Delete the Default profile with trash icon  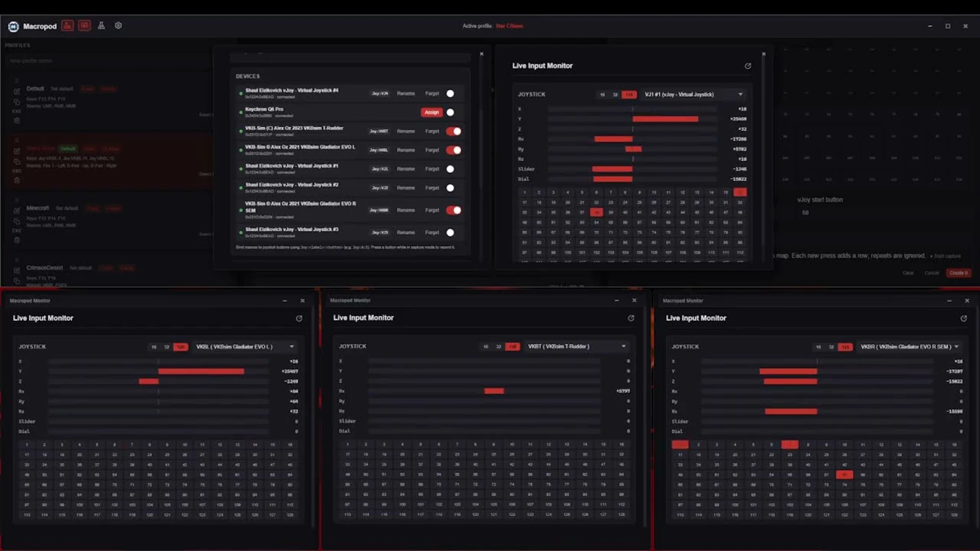tap(17, 121)
